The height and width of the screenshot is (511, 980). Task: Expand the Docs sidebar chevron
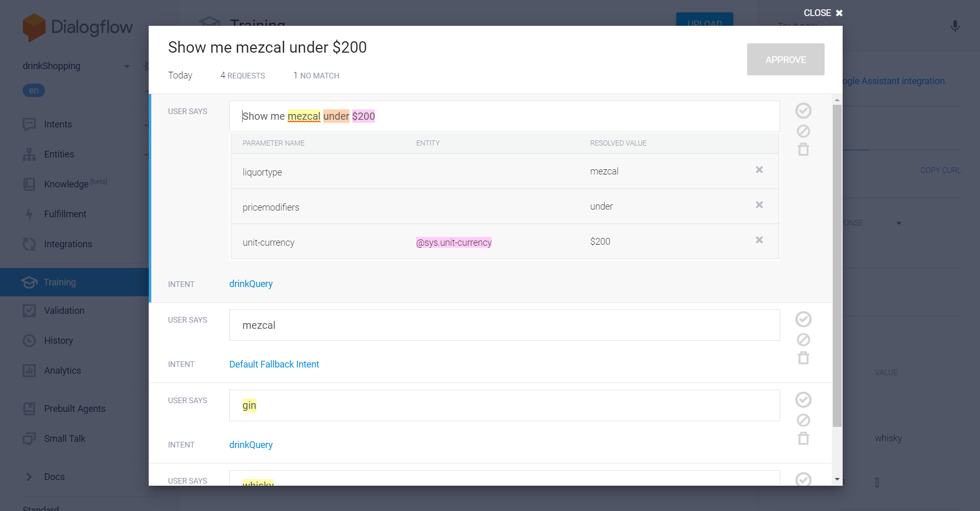click(x=29, y=477)
